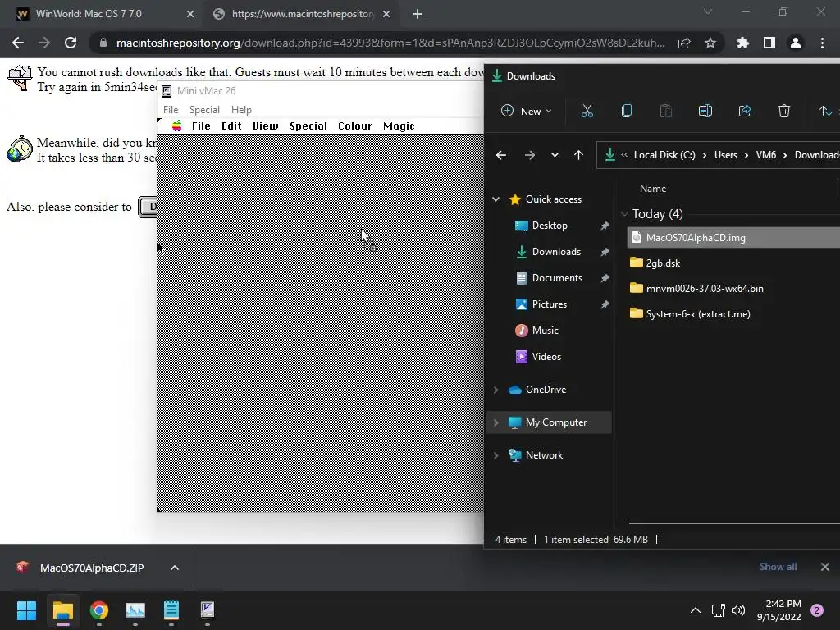Open Pictures in Quick access
The height and width of the screenshot is (630, 840).
549,304
